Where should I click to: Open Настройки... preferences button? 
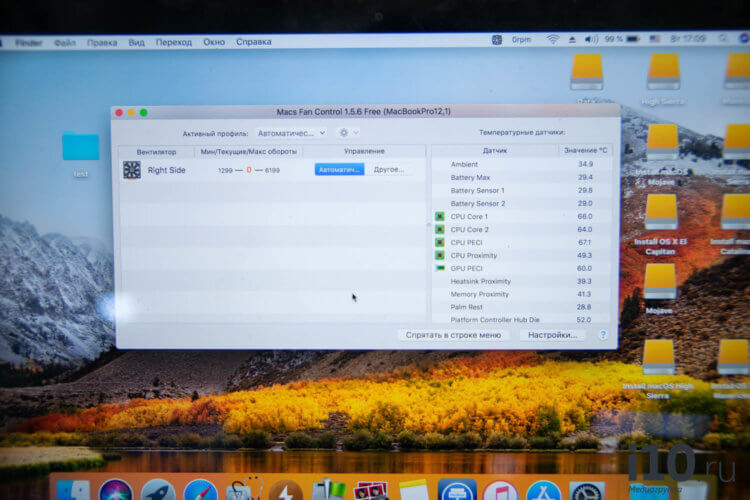552,335
